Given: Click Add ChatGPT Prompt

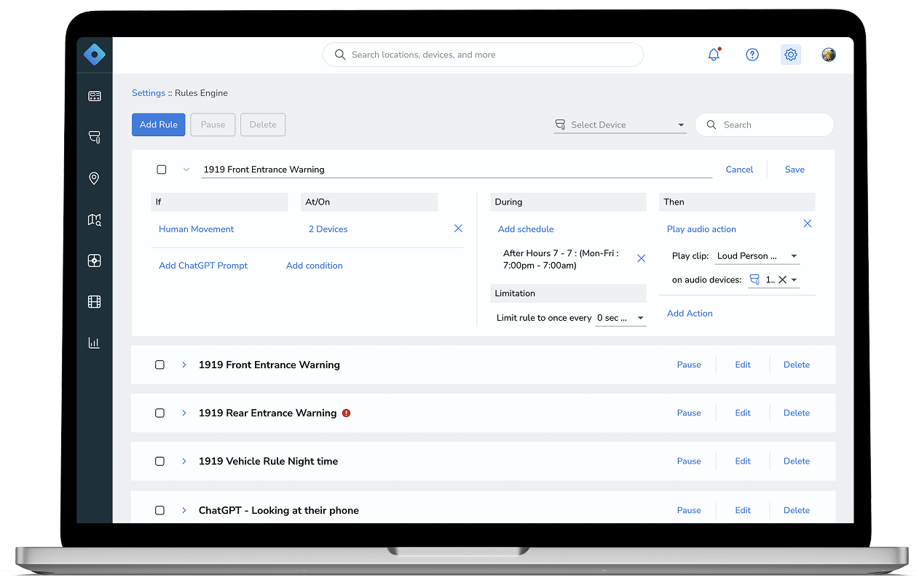Looking at the screenshot, I should click(203, 266).
